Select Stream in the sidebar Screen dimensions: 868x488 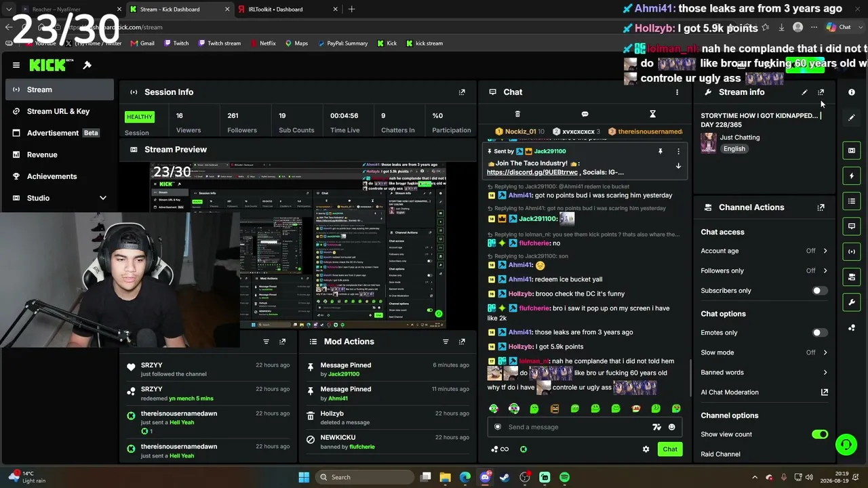pos(60,89)
